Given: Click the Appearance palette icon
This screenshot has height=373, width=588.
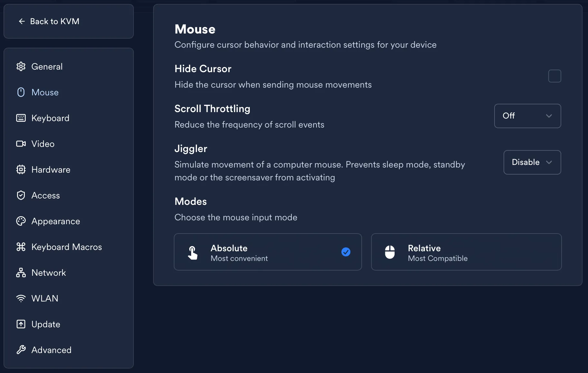Looking at the screenshot, I should tap(21, 221).
